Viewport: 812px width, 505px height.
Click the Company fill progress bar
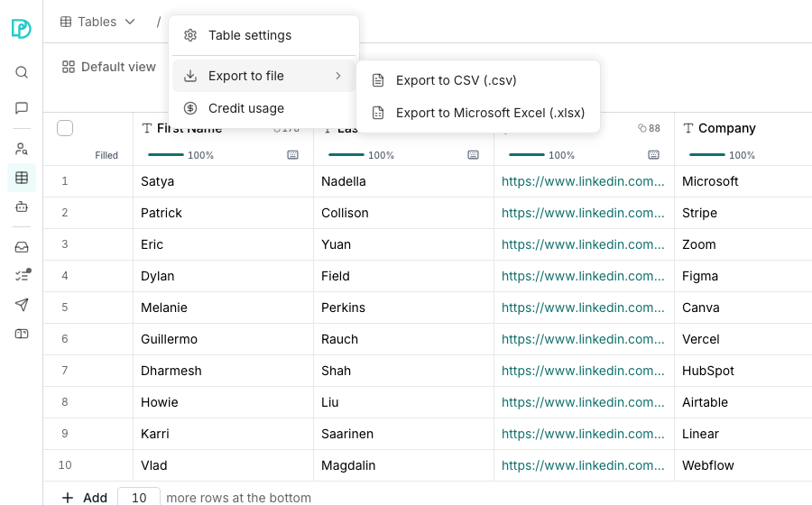point(706,155)
